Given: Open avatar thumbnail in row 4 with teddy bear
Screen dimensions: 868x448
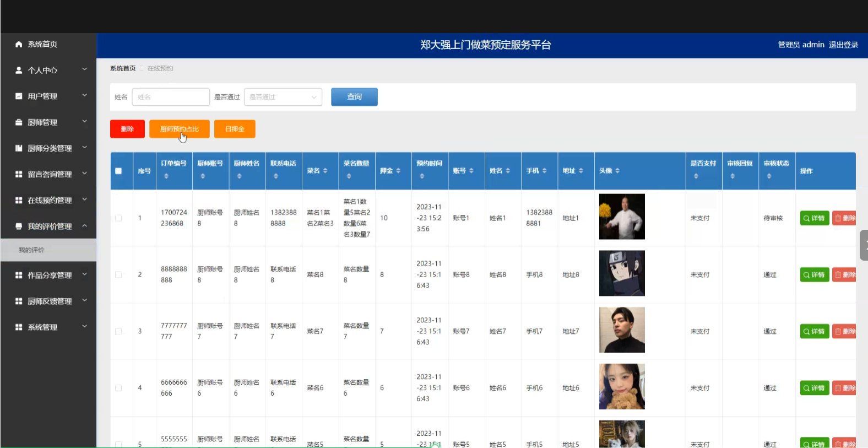Looking at the screenshot, I should coord(622,386).
